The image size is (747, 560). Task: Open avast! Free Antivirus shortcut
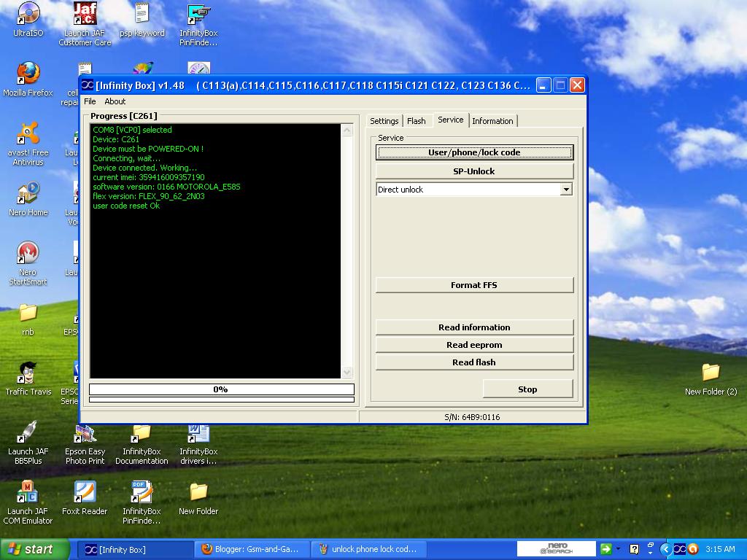[x=28, y=144]
